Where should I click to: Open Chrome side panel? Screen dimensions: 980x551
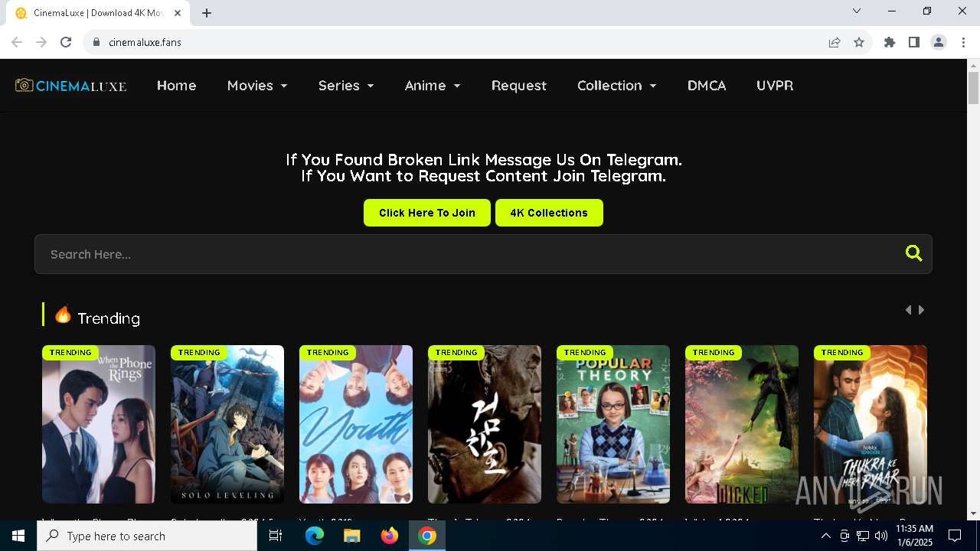[x=914, y=42]
